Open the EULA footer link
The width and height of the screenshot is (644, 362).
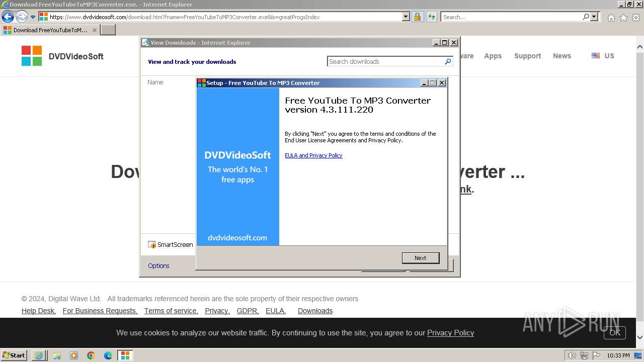[276, 311]
